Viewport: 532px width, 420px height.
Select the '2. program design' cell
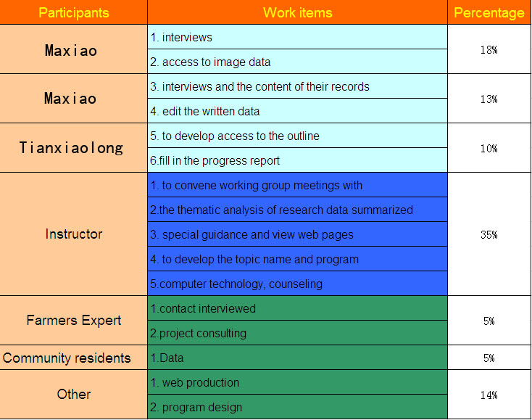point(298,406)
